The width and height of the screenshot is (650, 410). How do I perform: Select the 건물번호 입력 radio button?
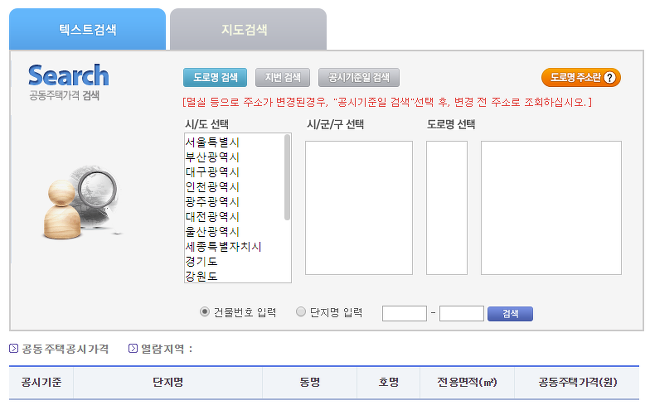204,311
